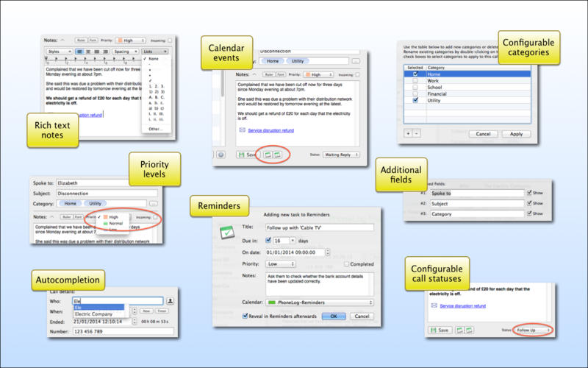
Task: Click first calendar event icon beside Save
Action: 268,155
